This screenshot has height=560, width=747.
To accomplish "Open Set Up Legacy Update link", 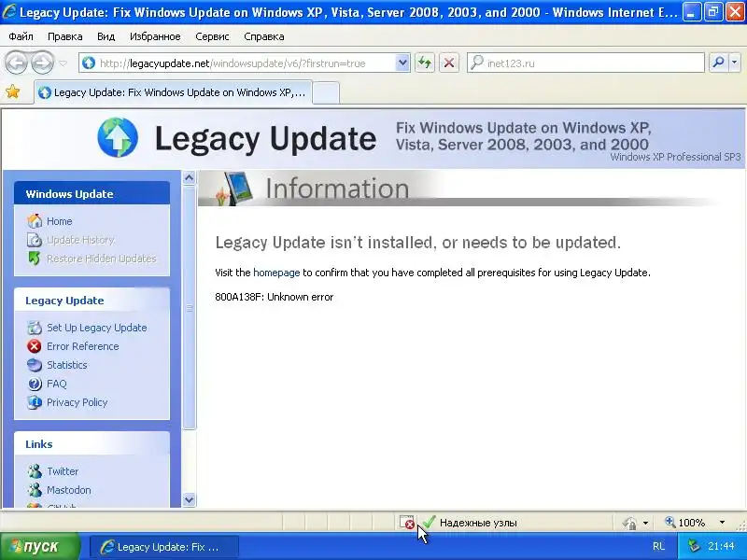I will (x=97, y=328).
